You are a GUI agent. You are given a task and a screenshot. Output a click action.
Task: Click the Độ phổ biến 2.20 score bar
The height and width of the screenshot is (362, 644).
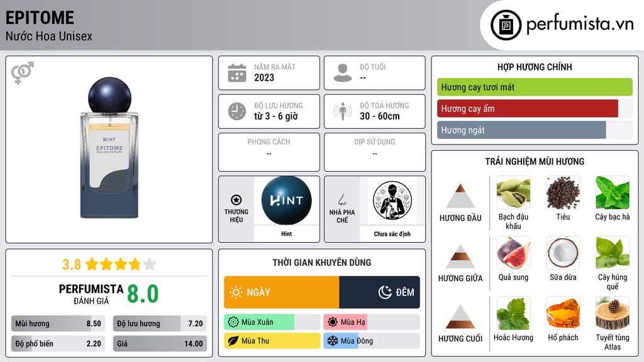[x=58, y=344]
